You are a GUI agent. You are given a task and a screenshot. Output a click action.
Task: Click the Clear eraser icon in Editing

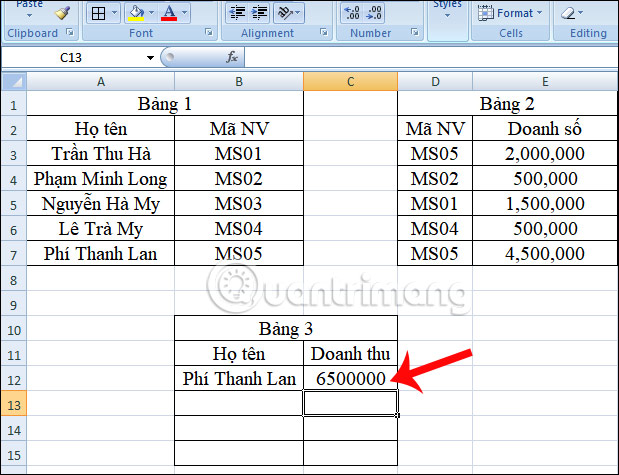tap(568, 13)
